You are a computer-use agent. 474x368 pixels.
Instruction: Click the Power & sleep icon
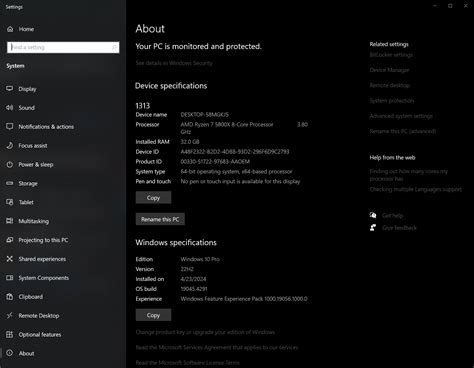pyautogui.click(x=10, y=164)
